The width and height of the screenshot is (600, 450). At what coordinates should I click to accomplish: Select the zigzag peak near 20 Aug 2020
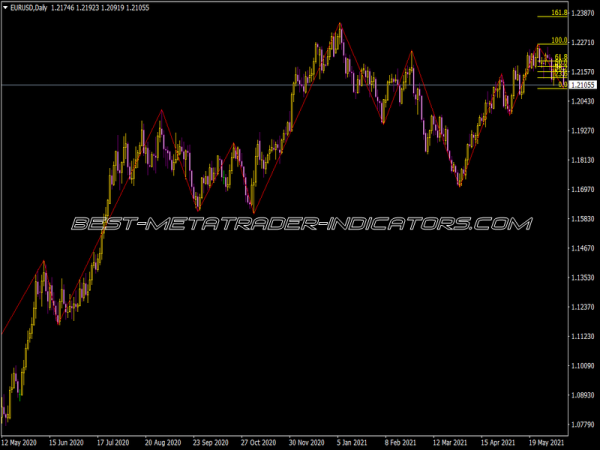pyautogui.click(x=161, y=110)
